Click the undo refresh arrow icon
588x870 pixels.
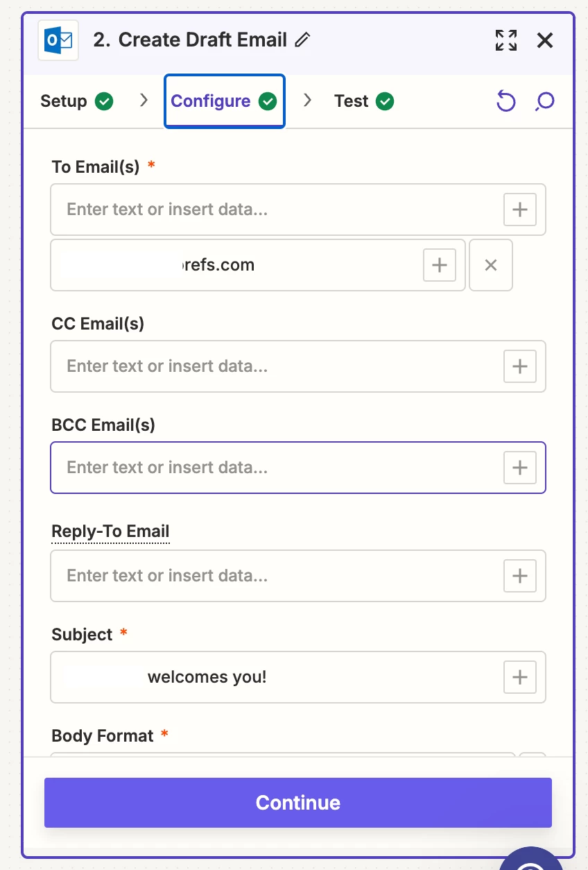(x=506, y=101)
